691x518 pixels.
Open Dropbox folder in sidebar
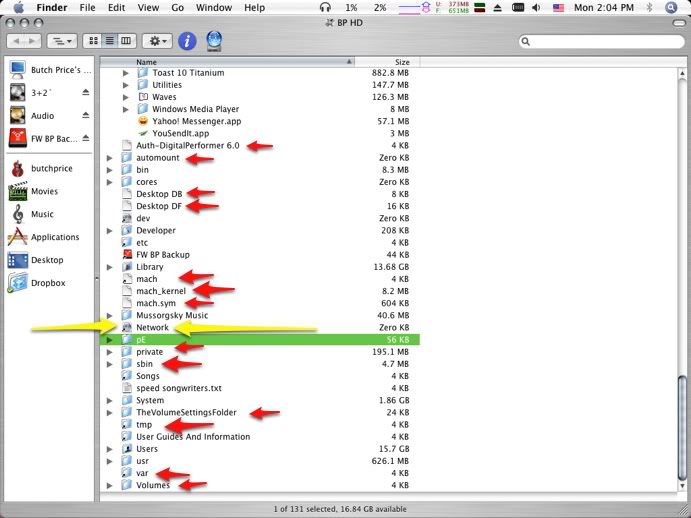pos(48,283)
